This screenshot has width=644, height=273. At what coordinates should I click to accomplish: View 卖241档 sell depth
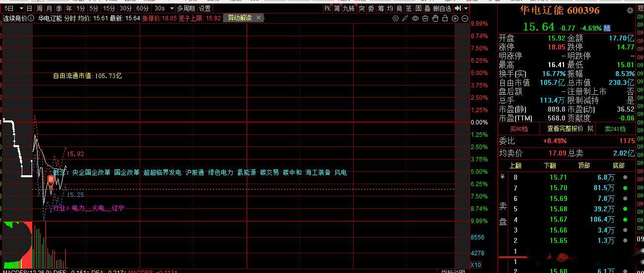(x=615, y=129)
